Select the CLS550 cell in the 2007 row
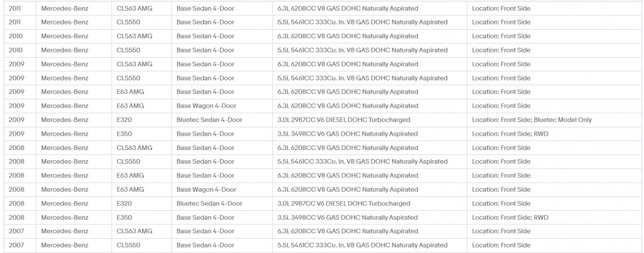 click(128, 245)
